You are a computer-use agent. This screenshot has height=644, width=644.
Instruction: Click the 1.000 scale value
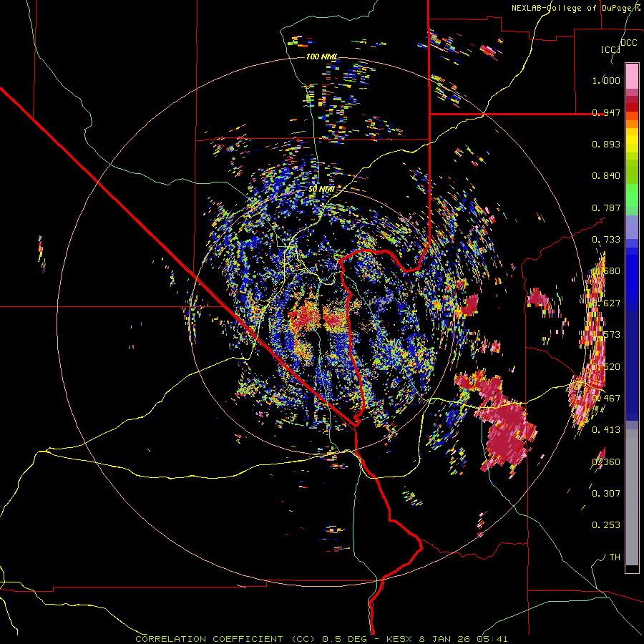point(606,80)
